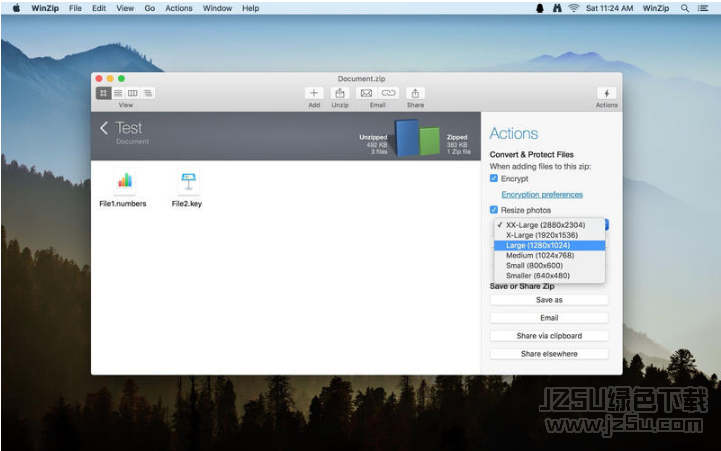Choose XX-Large (2880x2304) photo size
This screenshot has height=451, width=721.
point(549,225)
